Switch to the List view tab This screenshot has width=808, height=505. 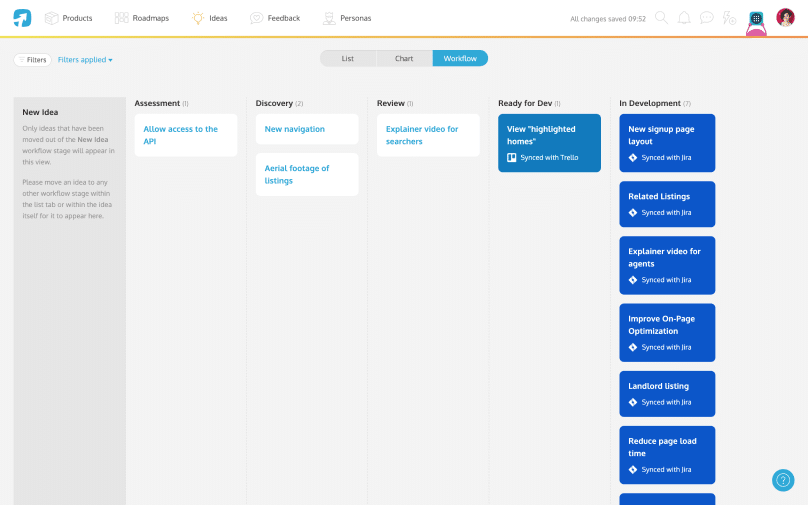pyautogui.click(x=348, y=58)
